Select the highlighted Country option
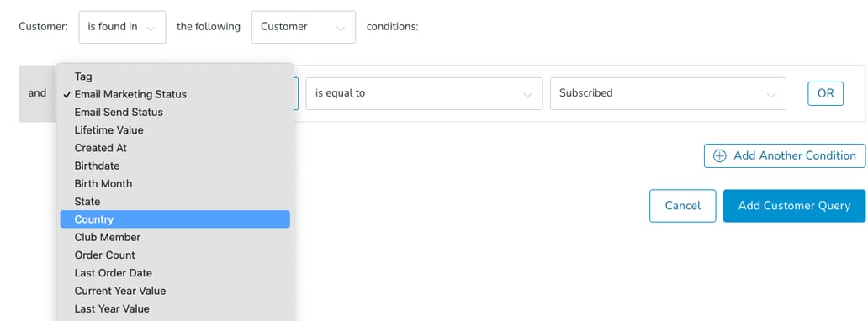Screen dimensions: 868x321 click(x=175, y=219)
